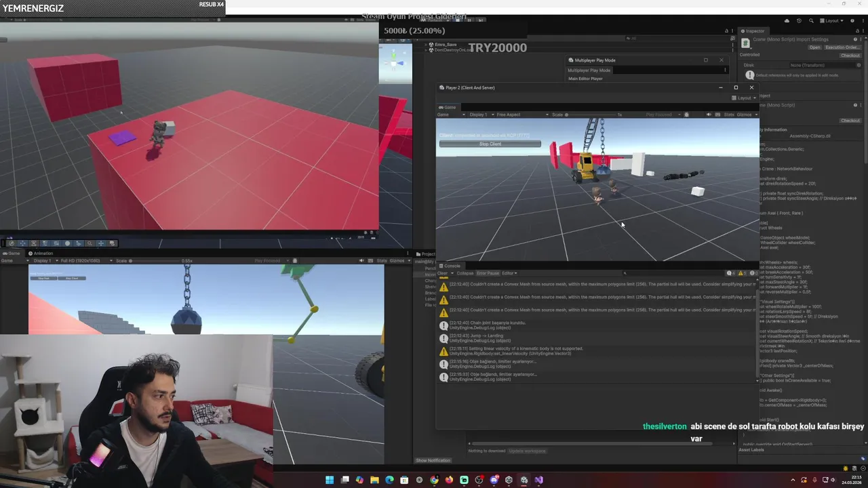Select the Project tab
868x488 pixels.
tap(427, 253)
